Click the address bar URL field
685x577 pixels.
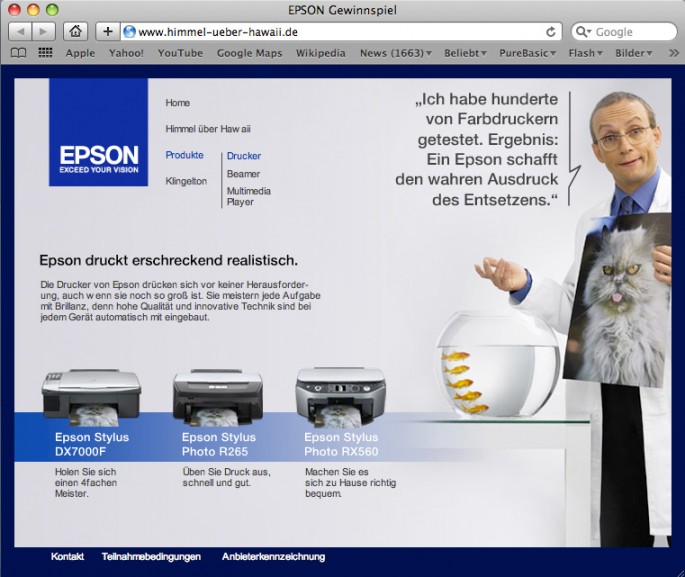click(339, 32)
